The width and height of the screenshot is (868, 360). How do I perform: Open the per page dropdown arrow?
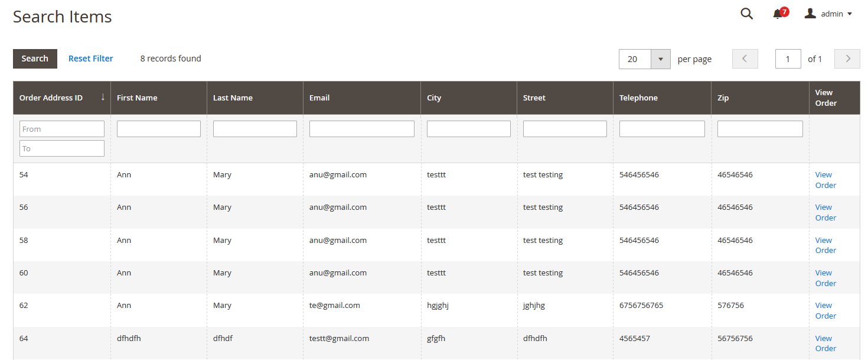[x=660, y=59]
